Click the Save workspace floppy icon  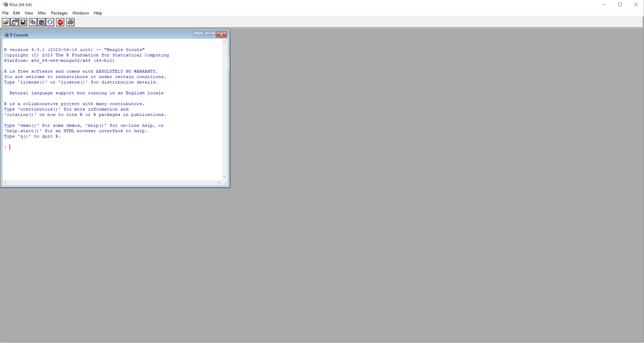pos(23,22)
